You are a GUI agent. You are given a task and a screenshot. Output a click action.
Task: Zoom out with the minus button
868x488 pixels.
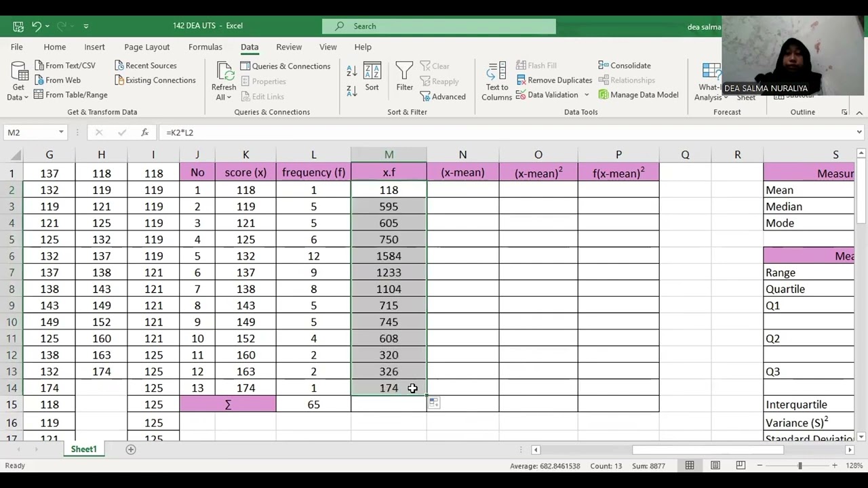tap(760, 466)
